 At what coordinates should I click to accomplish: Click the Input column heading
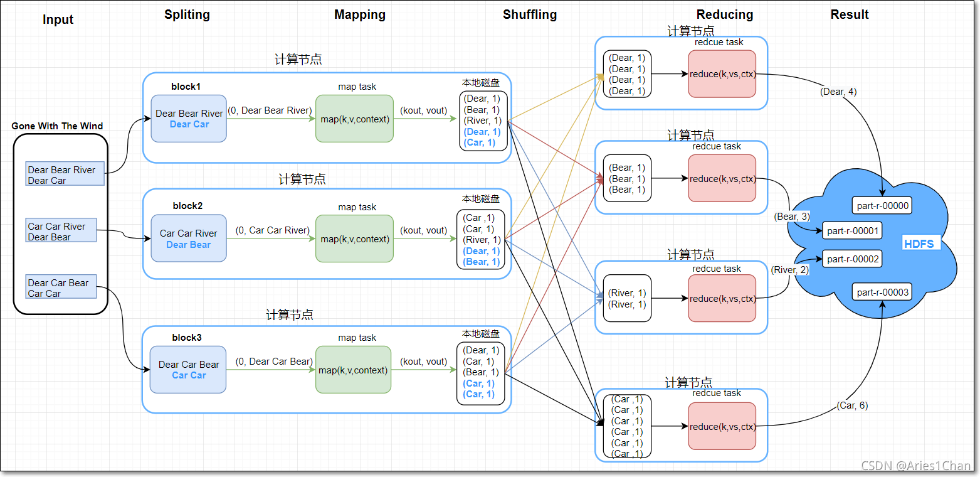tap(58, 19)
